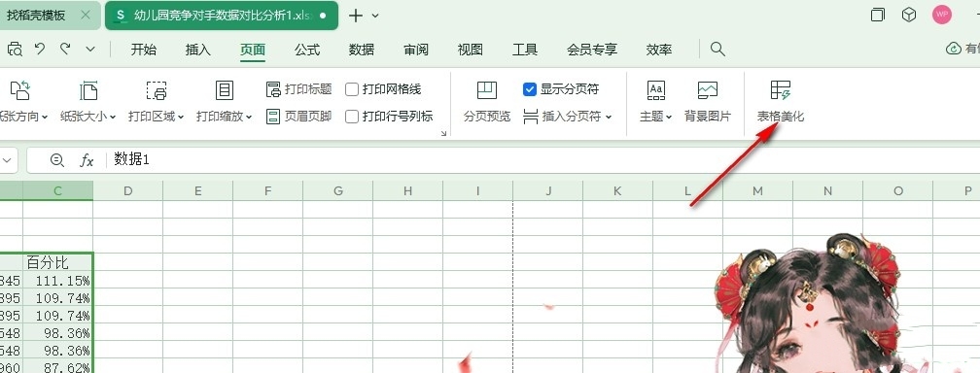Open 纸张大小 paper size dropdown
The image size is (980, 373).
[88, 117]
